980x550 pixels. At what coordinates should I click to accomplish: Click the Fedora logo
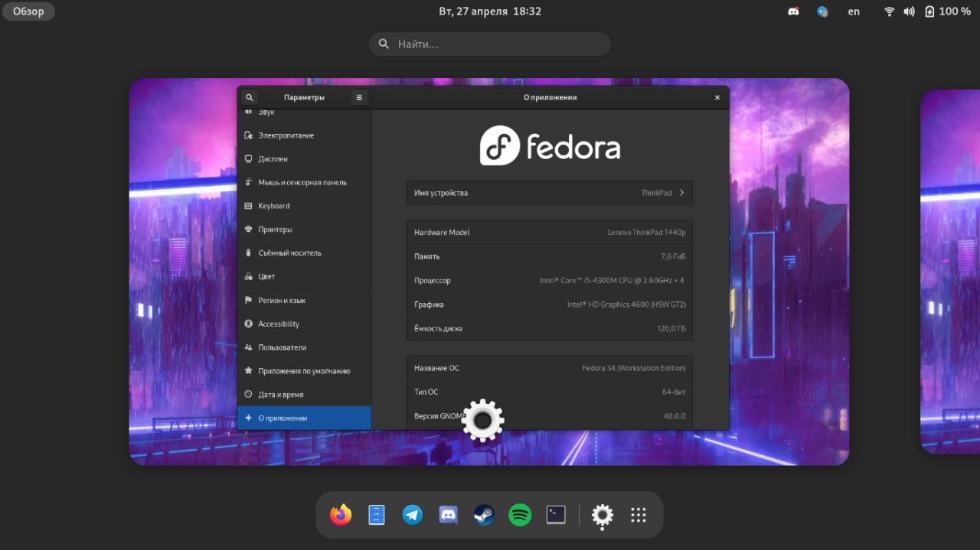coord(550,145)
